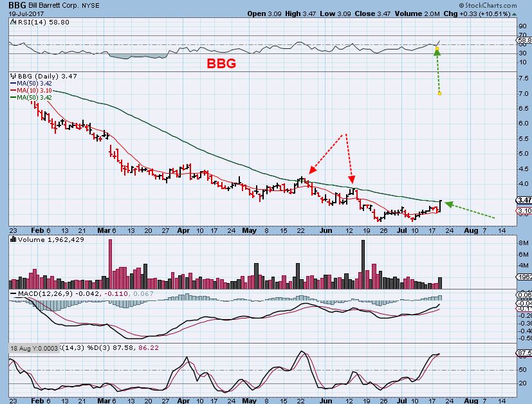
Task: Click the 6.0 price axis label
Action: [x=523, y=124]
